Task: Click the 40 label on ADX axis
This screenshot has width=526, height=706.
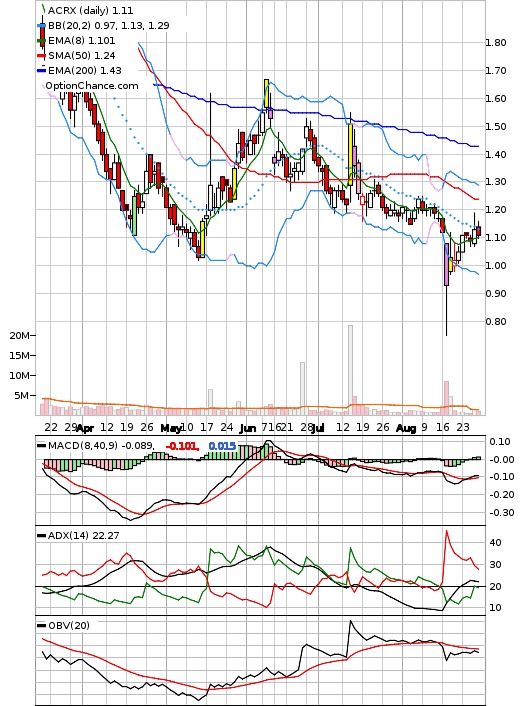Action: point(495,543)
